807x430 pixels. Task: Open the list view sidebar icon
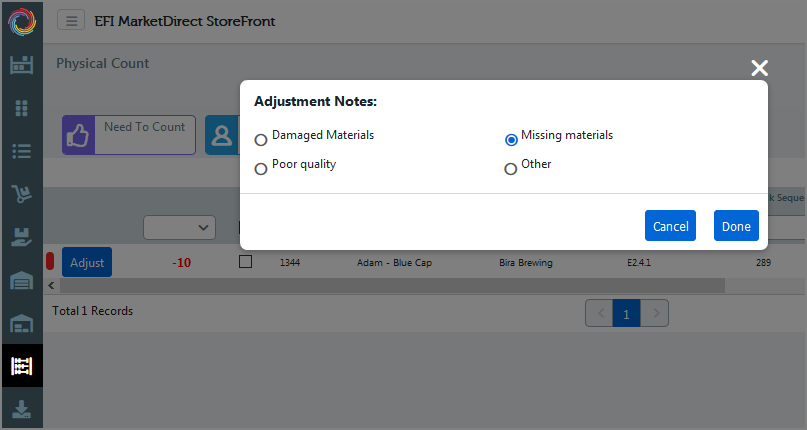coord(22,151)
